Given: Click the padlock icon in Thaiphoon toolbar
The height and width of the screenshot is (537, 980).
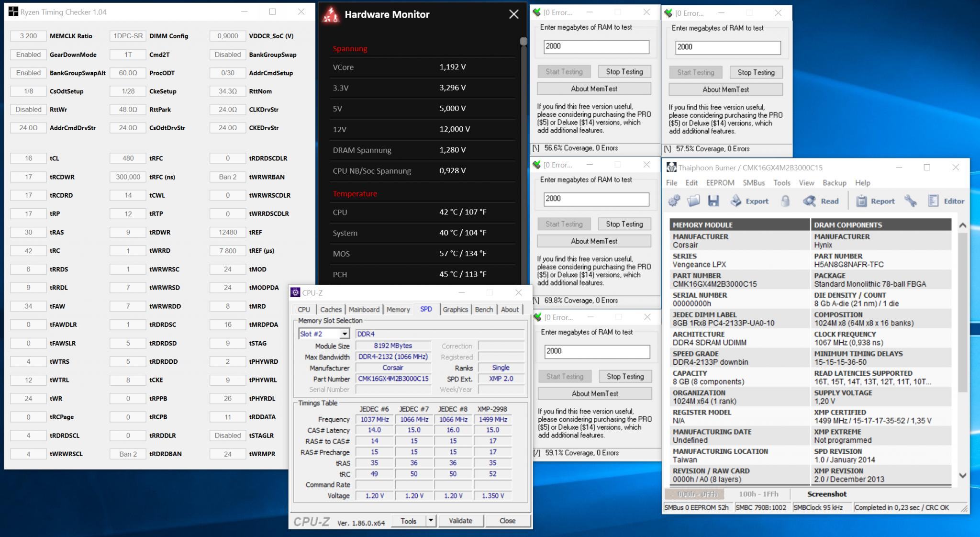Looking at the screenshot, I should click(785, 201).
